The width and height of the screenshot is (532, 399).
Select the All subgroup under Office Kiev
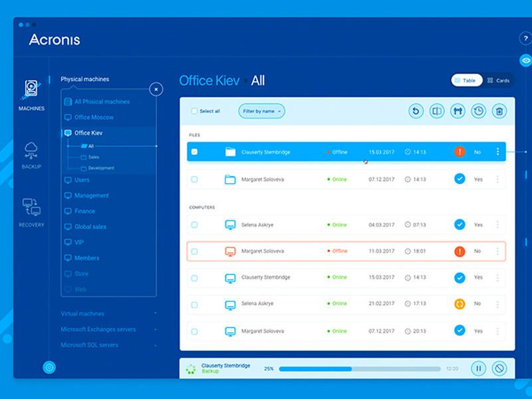(x=88, y=146)
